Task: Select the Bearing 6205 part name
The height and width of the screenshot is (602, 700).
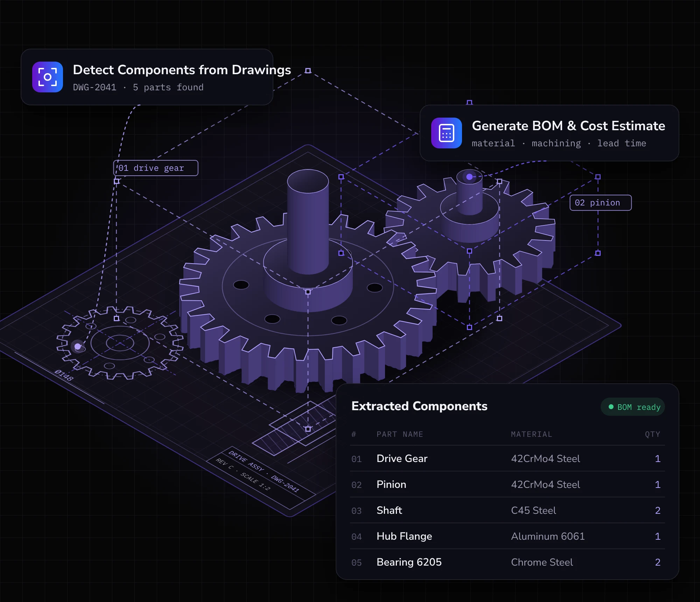Action: pyautogui.click(x=409, y=562)
